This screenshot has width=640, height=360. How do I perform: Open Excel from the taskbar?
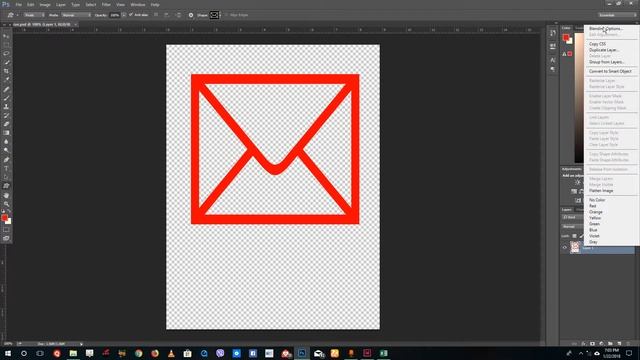383,353
